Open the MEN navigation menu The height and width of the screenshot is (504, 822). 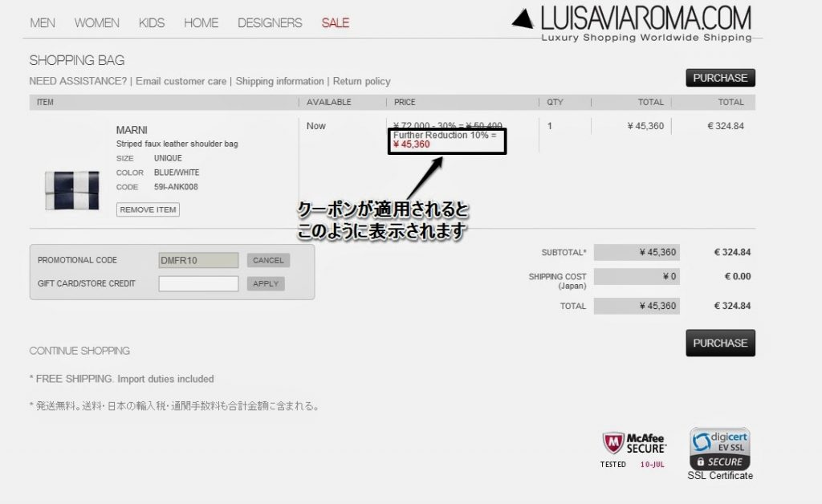[x=43, y=23]
